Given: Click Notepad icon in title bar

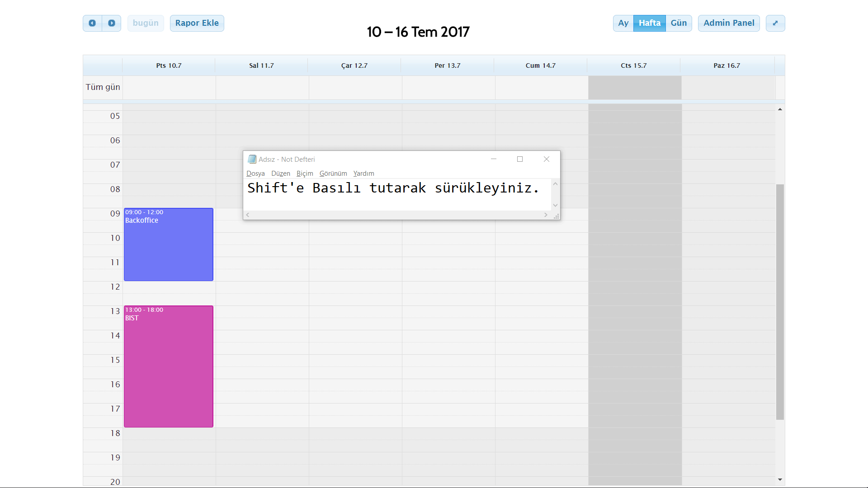Looking at the screenshot, I should tap(252, 159).
